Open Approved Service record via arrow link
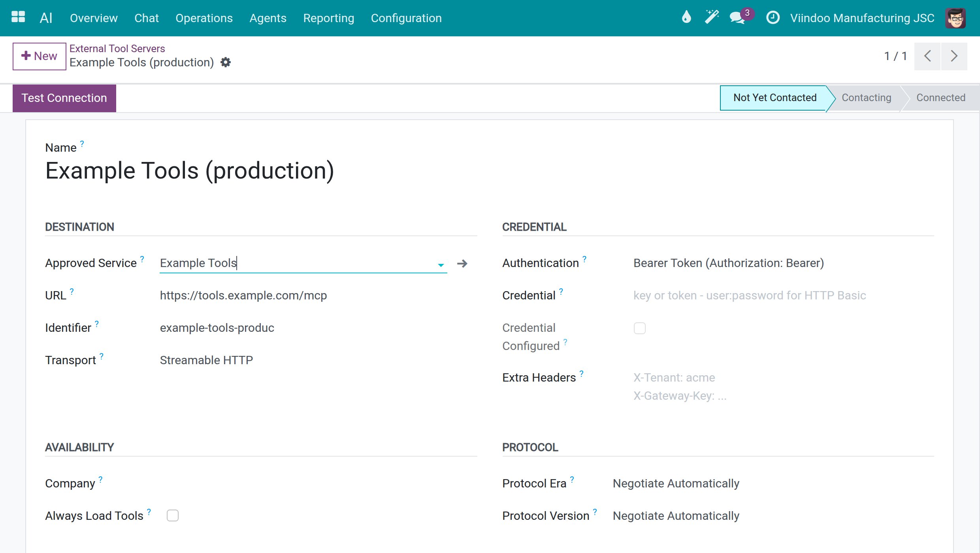Screen dimensions: 980x553 pos(462,263)
